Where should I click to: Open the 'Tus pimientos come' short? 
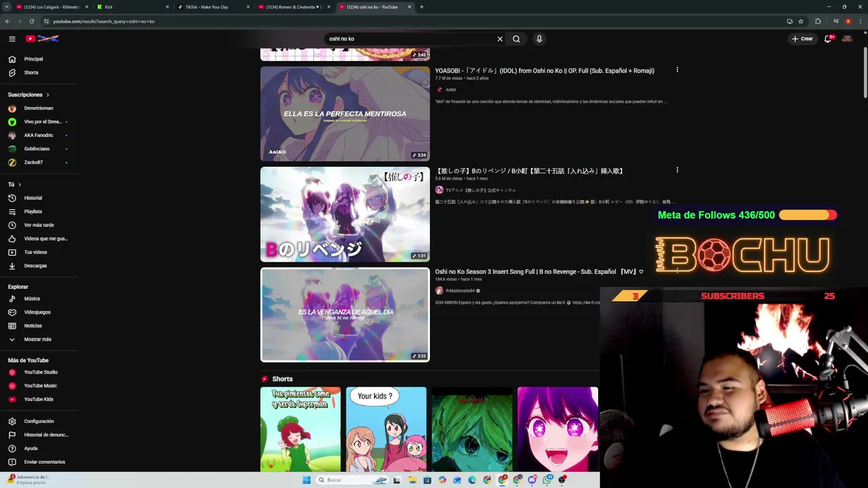pyautogui.click(x=300, y=429)
